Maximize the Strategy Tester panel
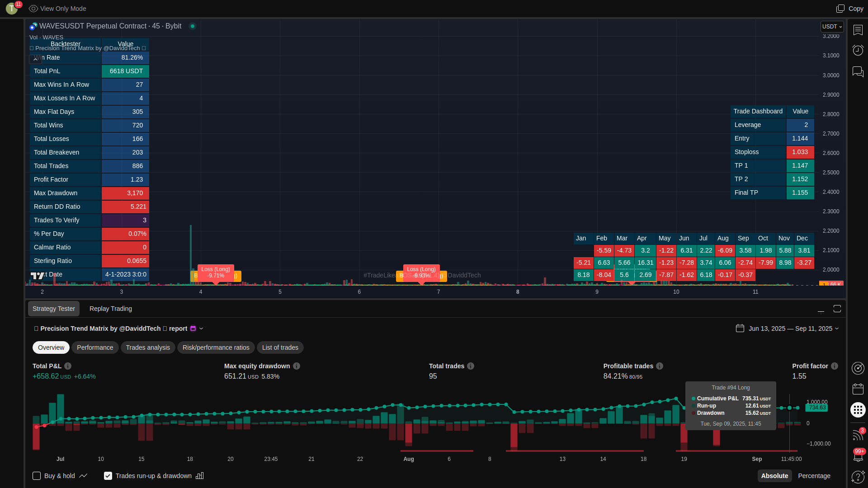This screenshot has width=868, height=488. (837, 309)
